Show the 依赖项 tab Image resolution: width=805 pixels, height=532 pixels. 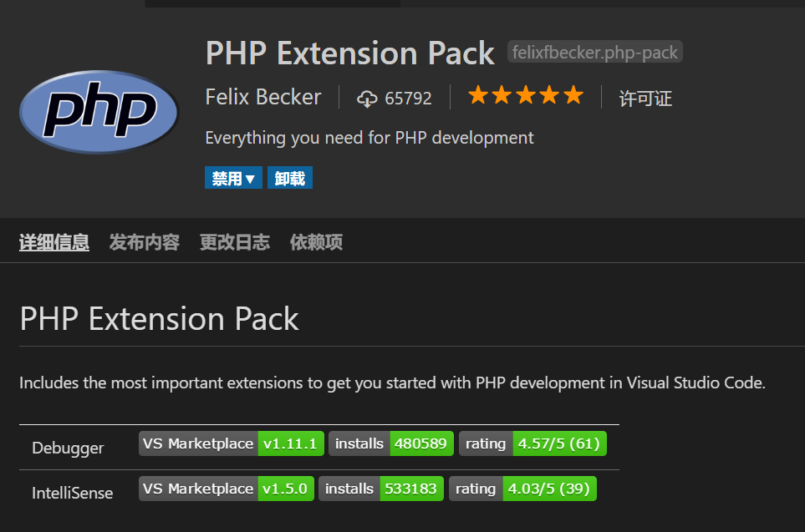(316, 242)
